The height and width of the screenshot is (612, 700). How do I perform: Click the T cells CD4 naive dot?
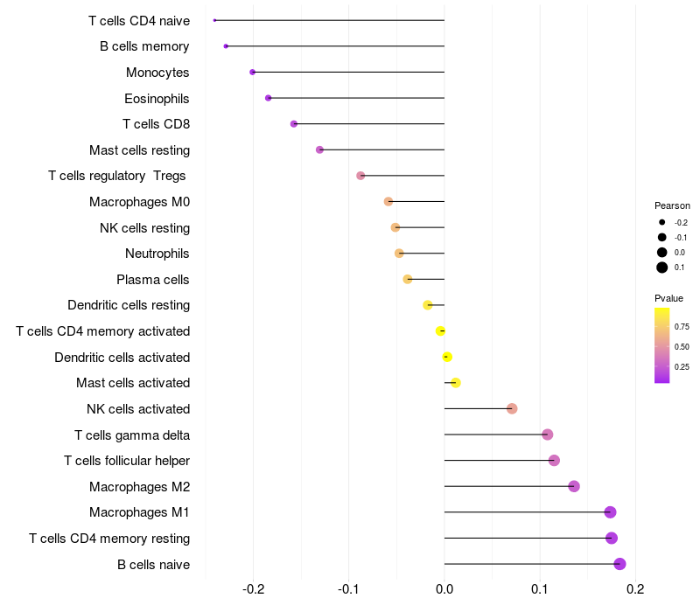point(215,20)
